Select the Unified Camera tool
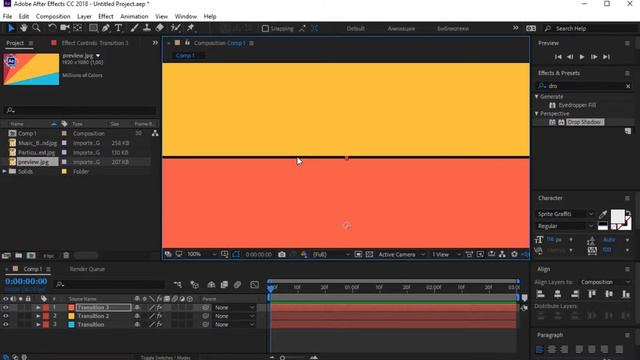This screenshot has height=360, width=640. click(64, 28)
